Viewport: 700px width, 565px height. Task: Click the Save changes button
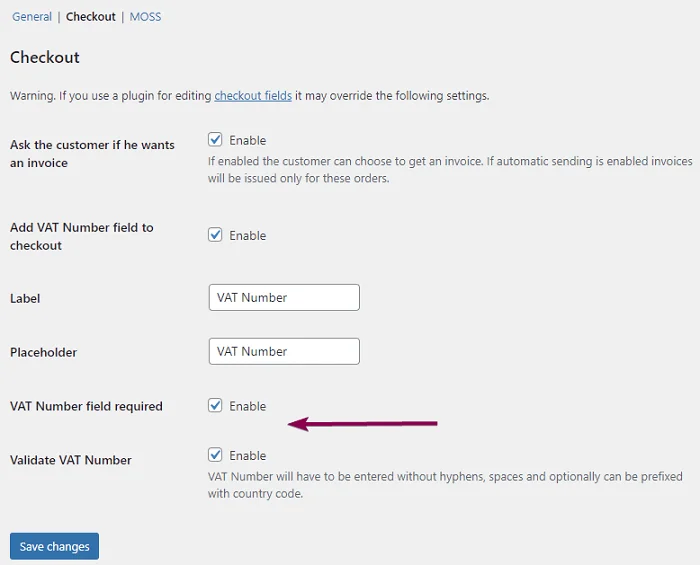point(54,546)
